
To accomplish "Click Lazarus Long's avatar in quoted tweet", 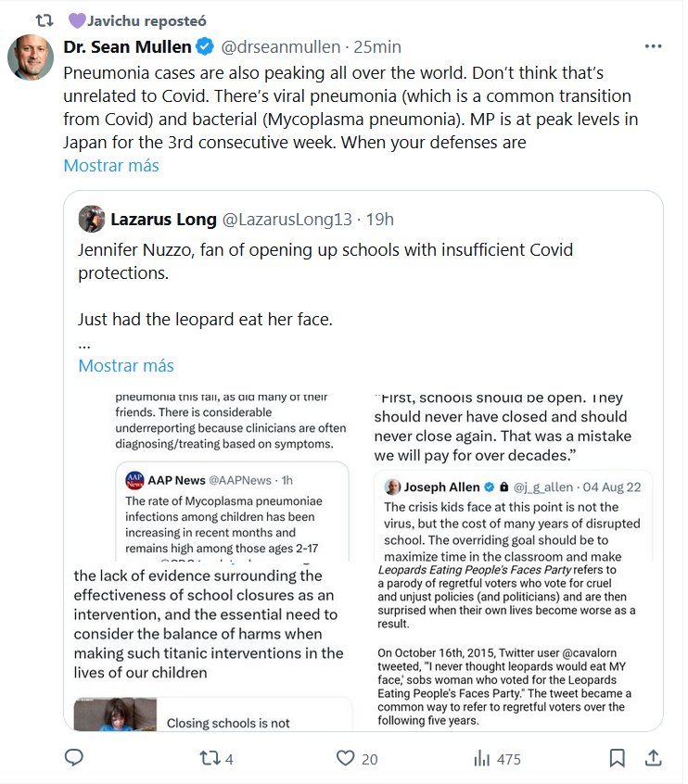I will tap(92, 219).
